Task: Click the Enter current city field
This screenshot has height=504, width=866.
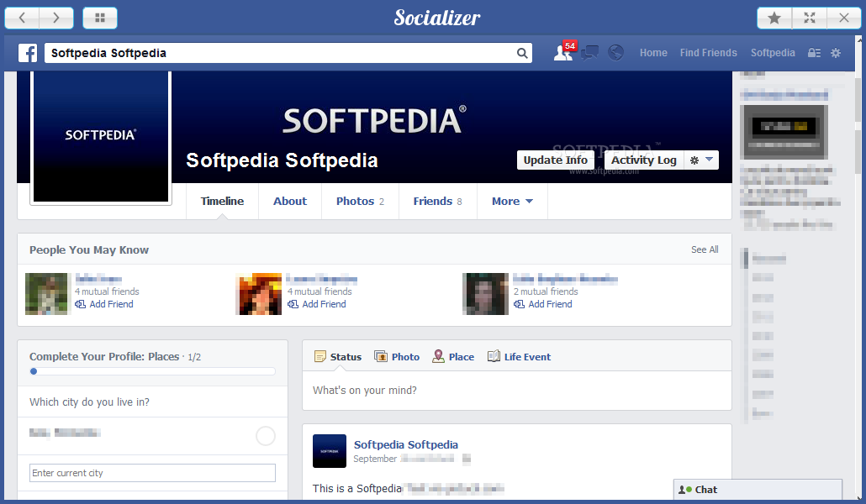Action: pyautogui.click(x=152, y=473)
